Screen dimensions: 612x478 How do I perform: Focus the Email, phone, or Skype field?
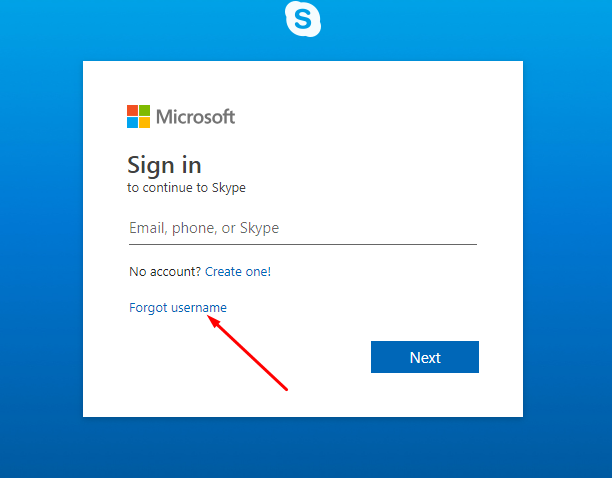tap(303, 228)
